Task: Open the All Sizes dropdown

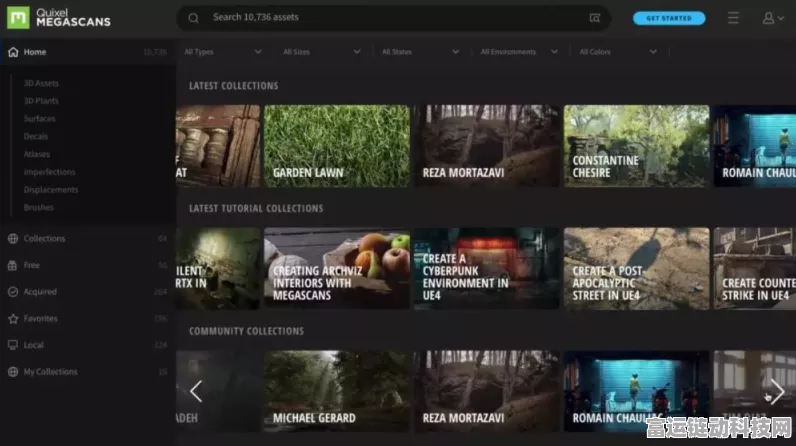Action: (x=321, y=52)
